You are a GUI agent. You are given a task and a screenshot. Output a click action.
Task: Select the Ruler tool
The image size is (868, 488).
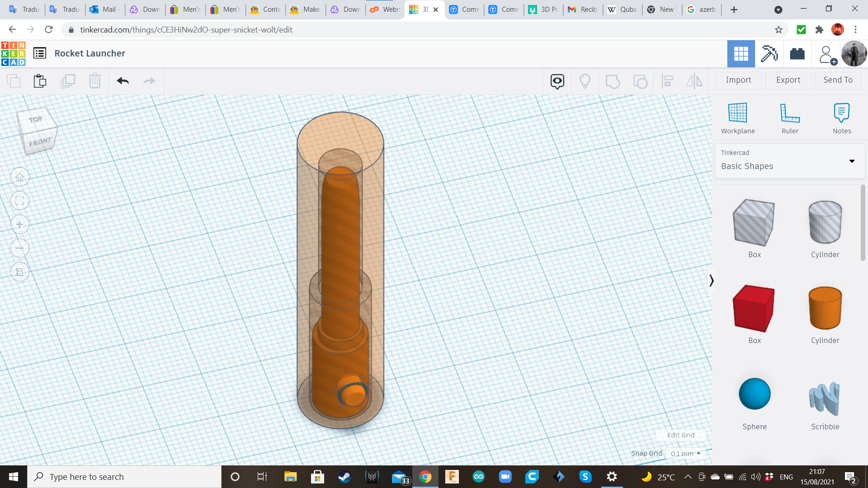point(790,113)
